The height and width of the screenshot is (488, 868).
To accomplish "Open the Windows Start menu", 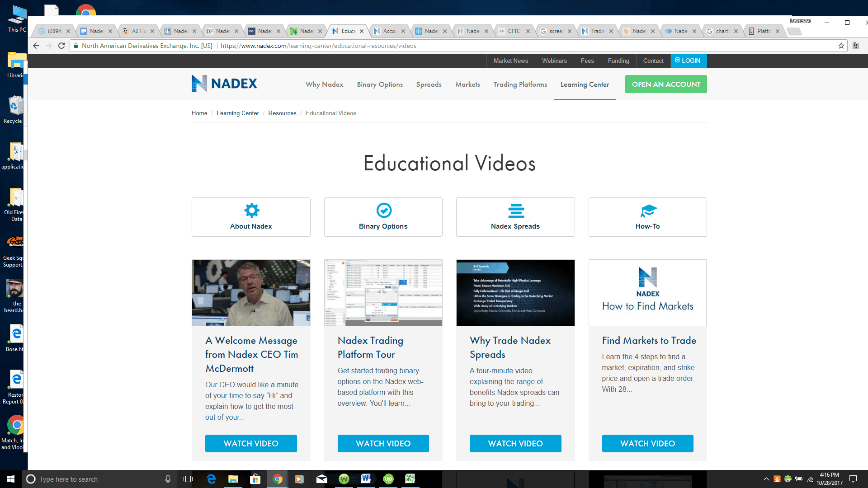I will [x=11, y=479].
